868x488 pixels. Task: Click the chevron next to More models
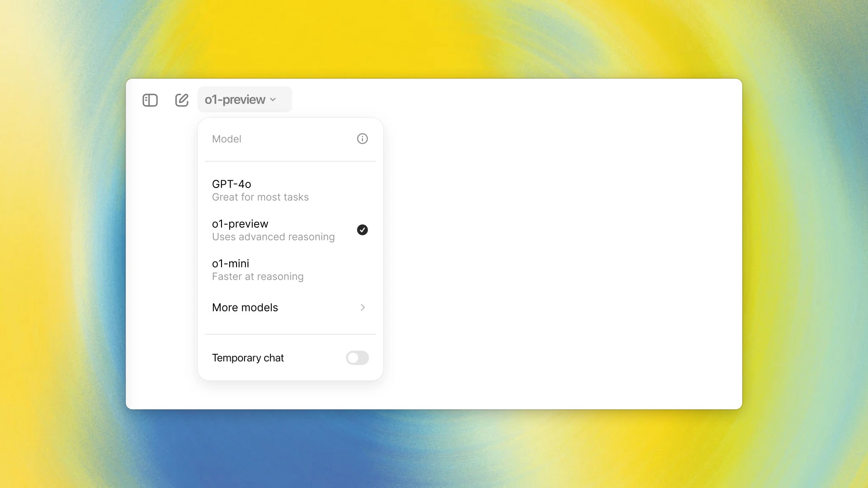coord(362,307)
